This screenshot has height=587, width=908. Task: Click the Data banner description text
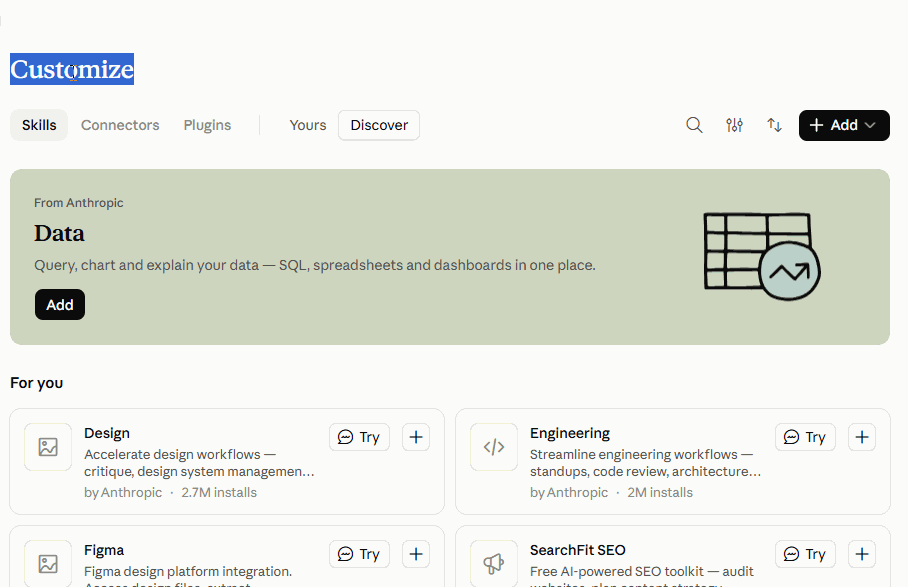point(315,265)
